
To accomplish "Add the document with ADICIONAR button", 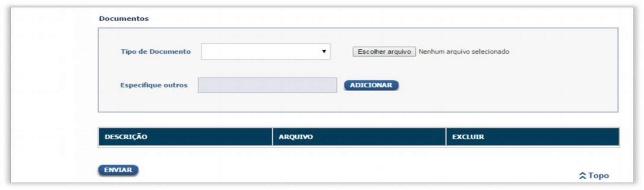I will click(371, 85).
